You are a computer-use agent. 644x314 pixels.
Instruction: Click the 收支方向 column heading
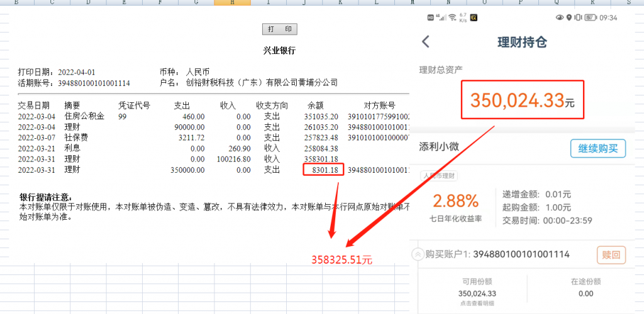(272, 106)
